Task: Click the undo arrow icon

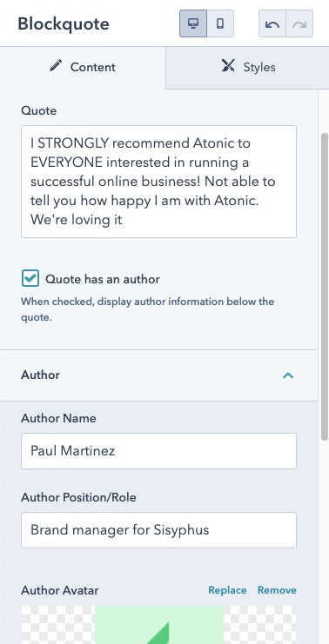Action: [272, 23]
